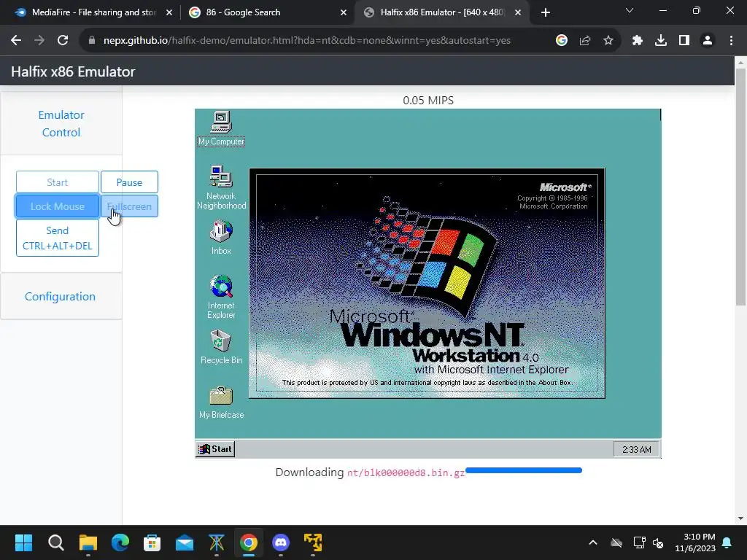Screen dimensions: 747x560
Task: Share this page icon
Action: tap(584, 41)
